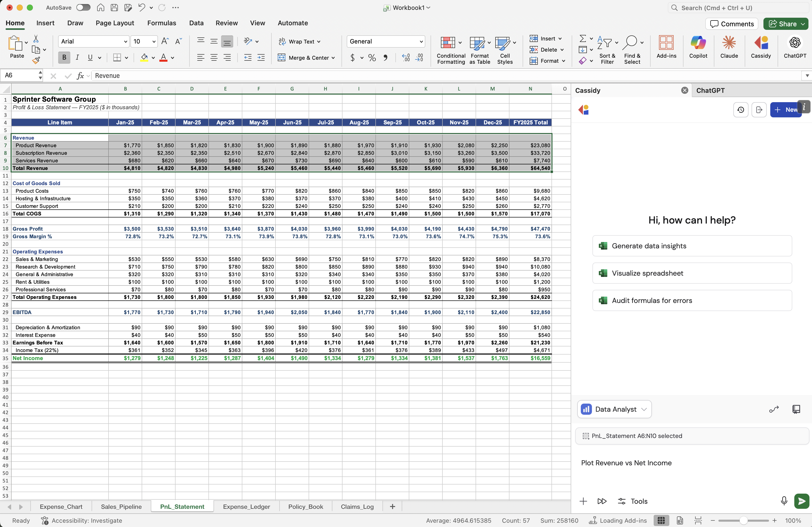Click Audit formulas for errors suggestion

[x=692, y=300]
